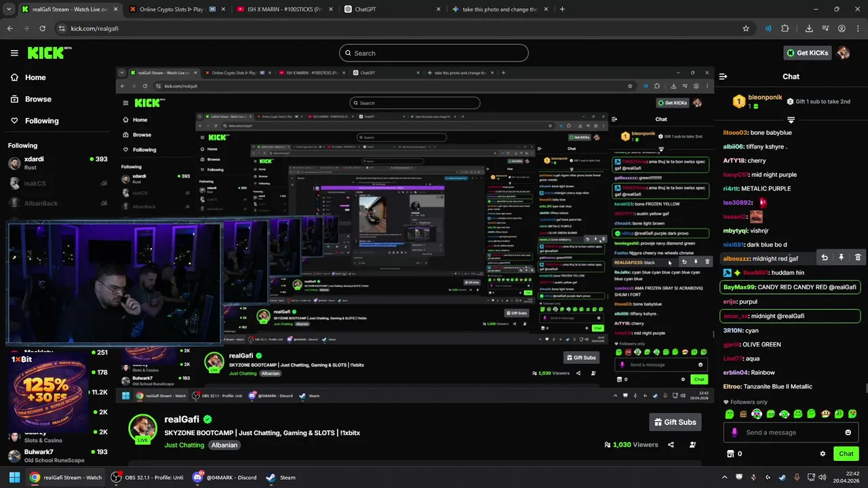868x488 pixels.
Task: Expand the chat leaderboard dropdown arrow
Action: [791, 120]
